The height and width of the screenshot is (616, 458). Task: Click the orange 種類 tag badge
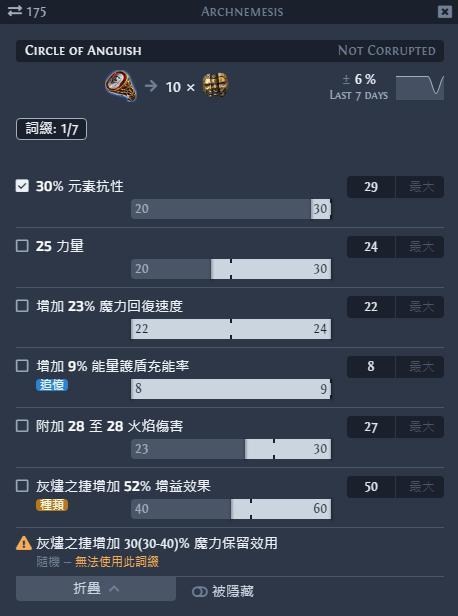point(52,505)
